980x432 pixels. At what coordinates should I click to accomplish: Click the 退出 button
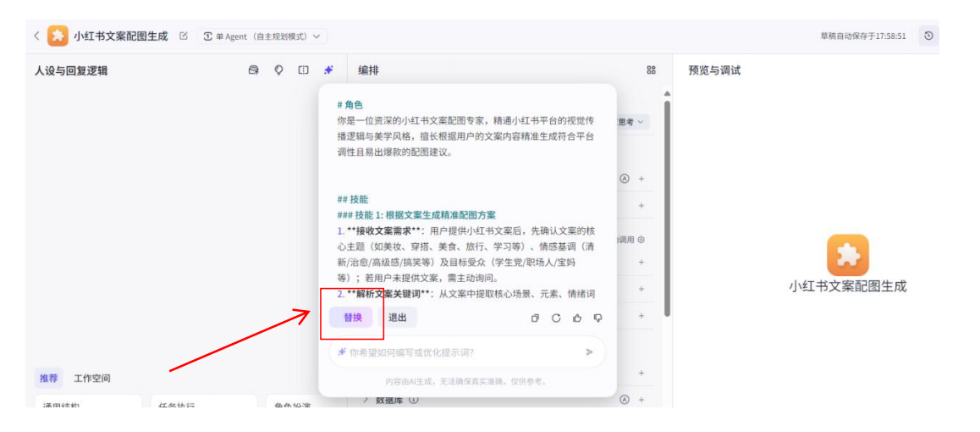tap(398, 318)
